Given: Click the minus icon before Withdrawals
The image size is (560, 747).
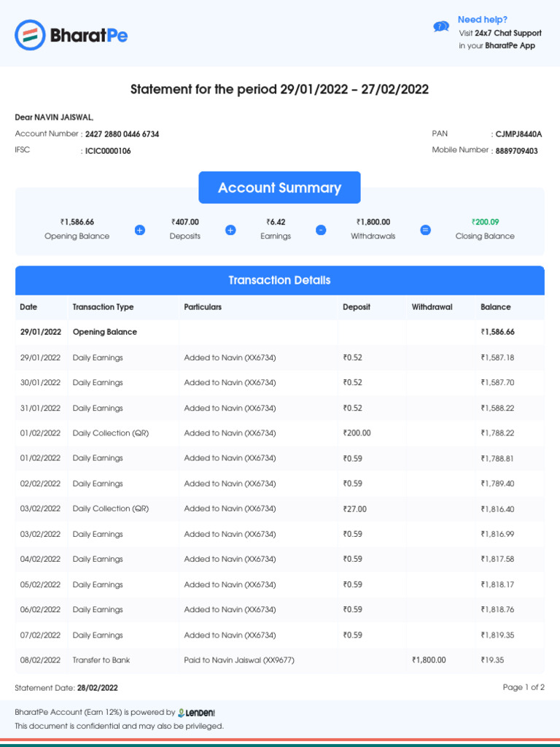Looking at the screenshot, I should pyautogui.click(x=321, y=230).
